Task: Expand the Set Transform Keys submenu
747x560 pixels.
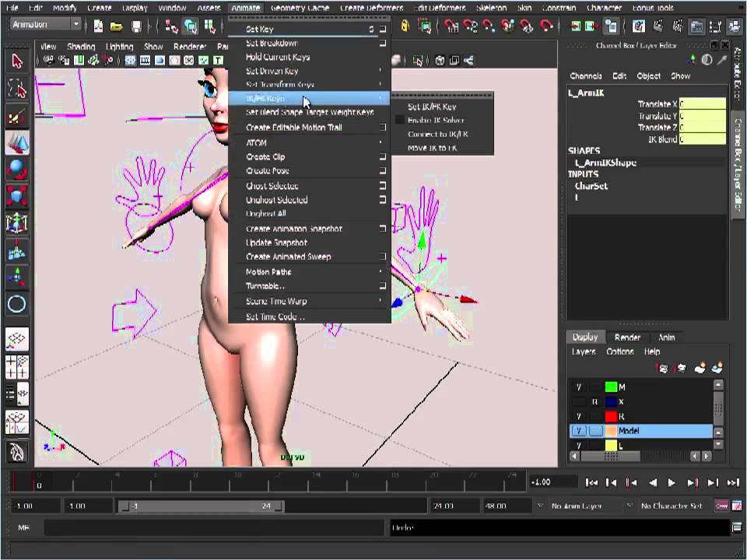Action: pos(309,84)
